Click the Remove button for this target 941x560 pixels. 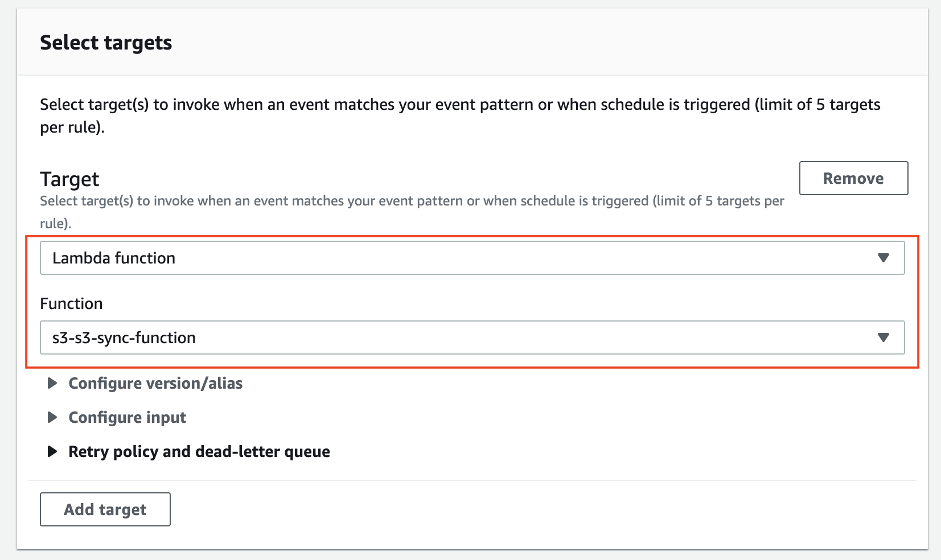[x=852, y=178]
